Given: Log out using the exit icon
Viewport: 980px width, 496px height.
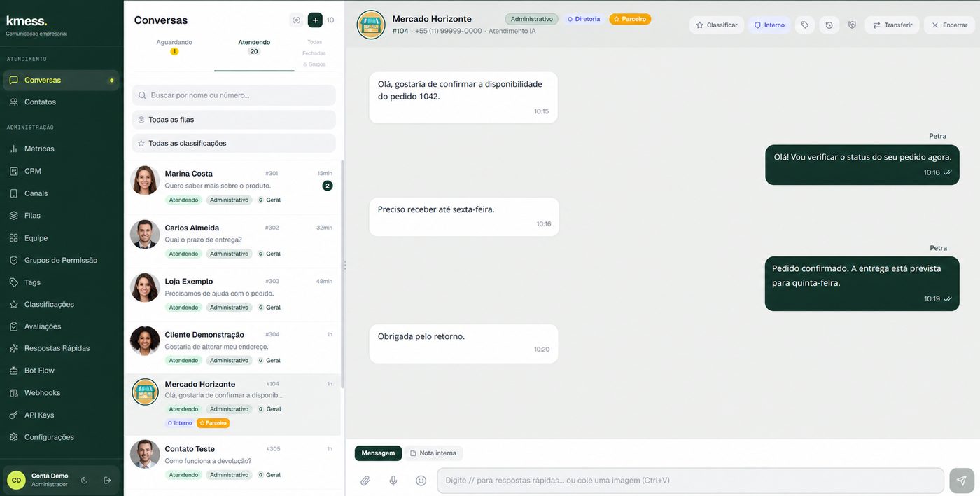Looking at the screenshot, I should click(107, 481).
